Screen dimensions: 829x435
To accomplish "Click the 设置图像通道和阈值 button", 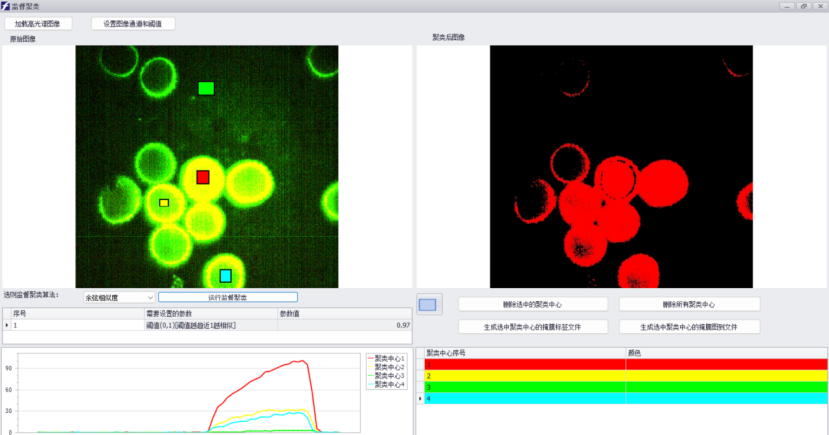I will [133, 23].
